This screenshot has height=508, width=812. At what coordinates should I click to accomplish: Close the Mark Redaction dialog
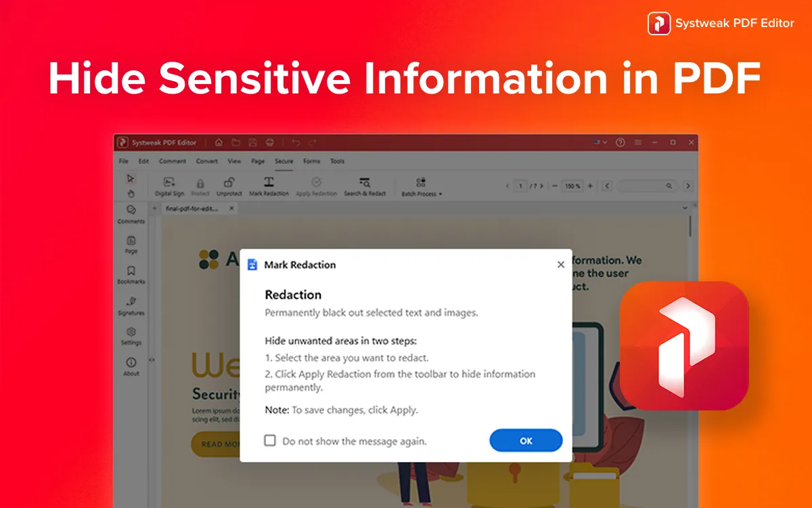(560, 265)
